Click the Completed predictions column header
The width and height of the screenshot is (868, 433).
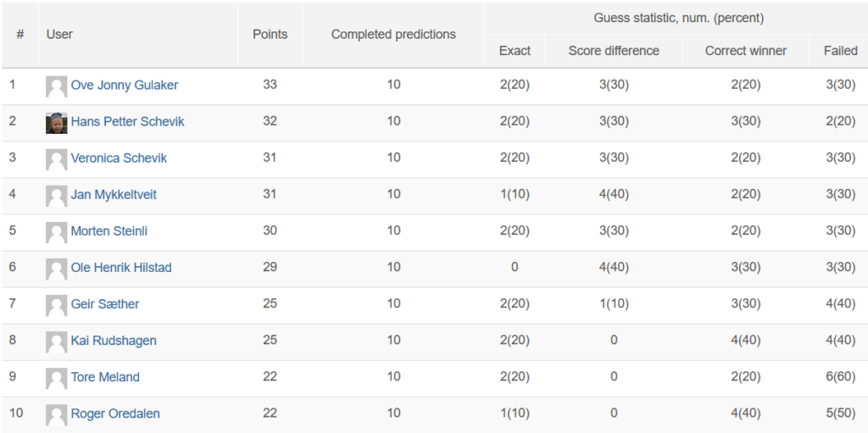393,35
